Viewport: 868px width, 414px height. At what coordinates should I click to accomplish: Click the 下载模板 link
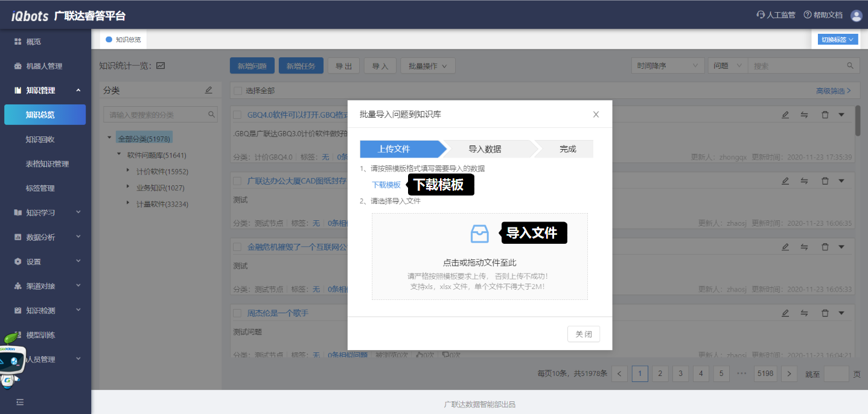point(386,185)
